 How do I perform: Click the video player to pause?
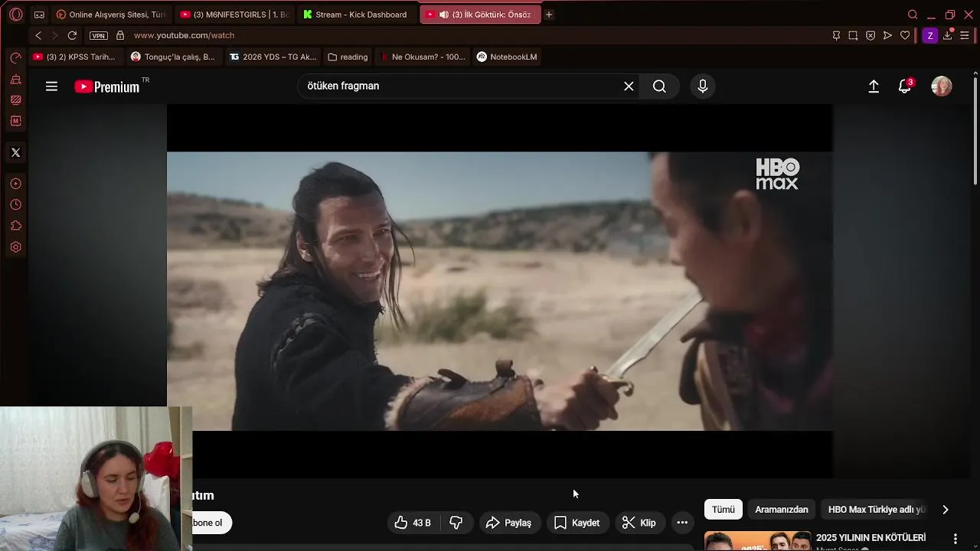point(499,291)
